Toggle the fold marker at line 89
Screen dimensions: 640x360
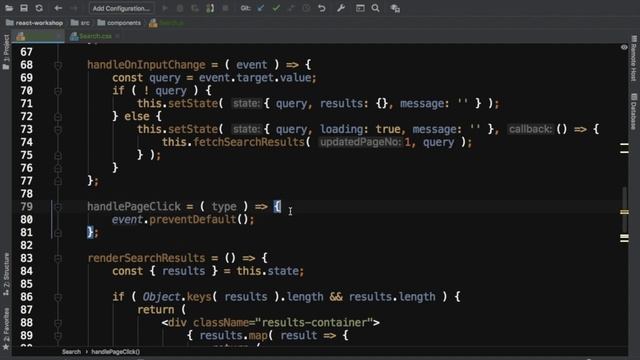click(58, 336)
